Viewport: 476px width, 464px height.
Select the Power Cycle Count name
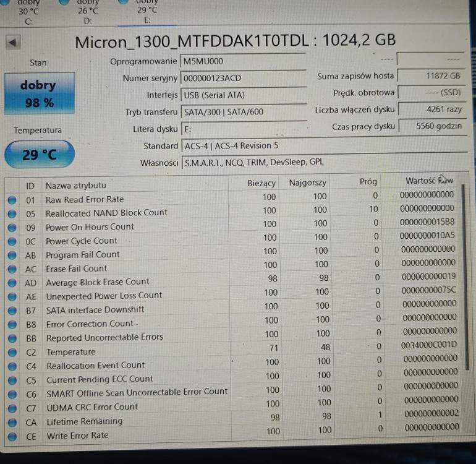click(x=82, y=241)
